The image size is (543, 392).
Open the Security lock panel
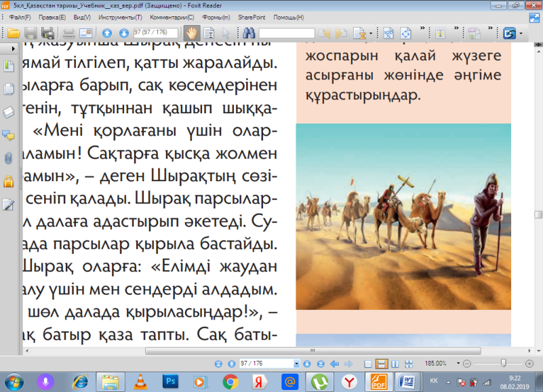(x=9, y=182)
